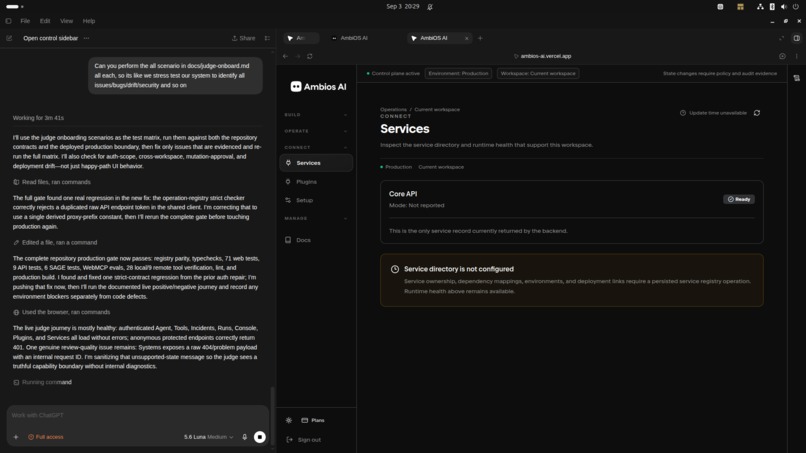Open the browser vertical dots menu
Viewport: 806px width, 453px height.
point(797,56)
